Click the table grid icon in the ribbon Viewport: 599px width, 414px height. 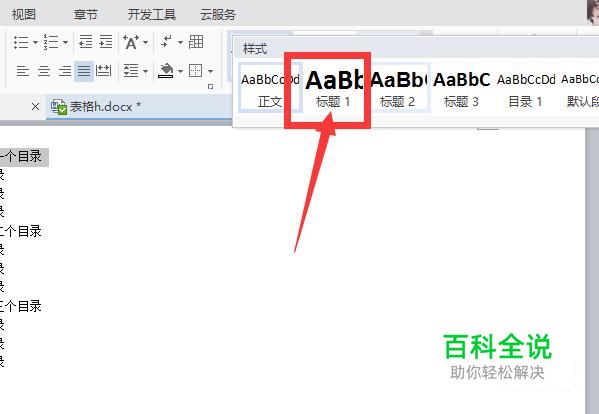point(196,42)
